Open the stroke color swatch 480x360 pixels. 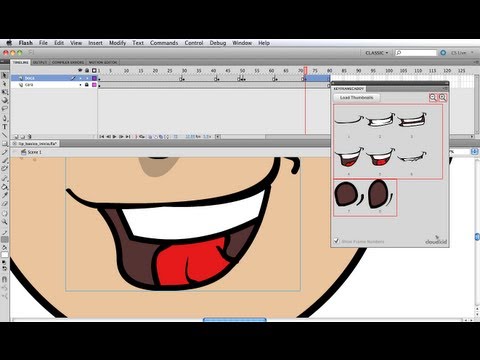[5, 239]
